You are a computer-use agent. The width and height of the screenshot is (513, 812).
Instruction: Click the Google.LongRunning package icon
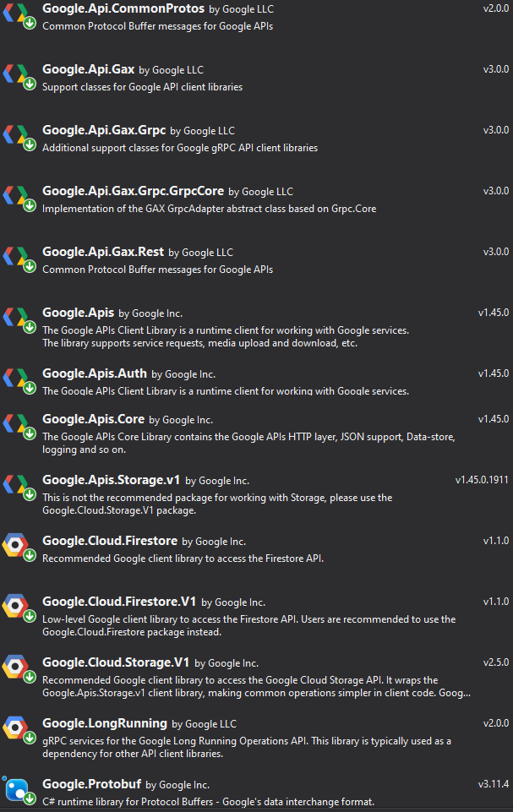tap(15, 728)
